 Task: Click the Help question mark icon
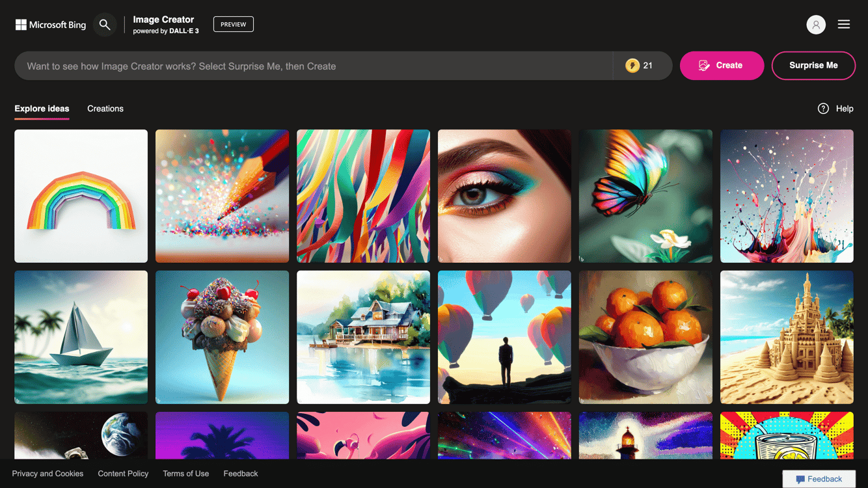click(824, 109)
